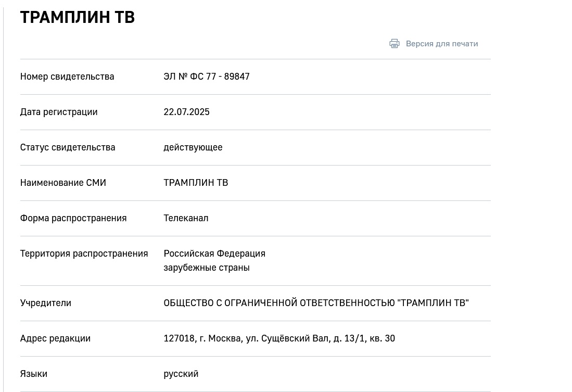Click the distribution form 'Телеканал'
572x392 pixels.
(x=186, y=218)
